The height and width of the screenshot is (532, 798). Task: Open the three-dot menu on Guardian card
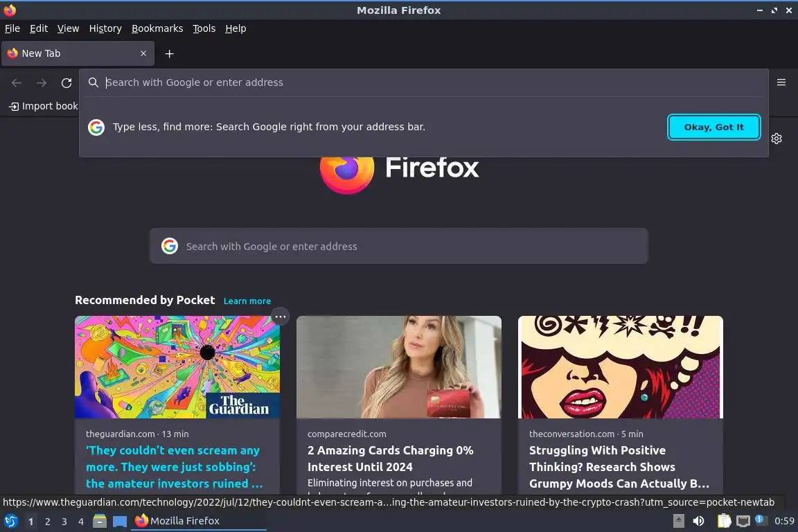pyautogui.click(x=281, y=317)
